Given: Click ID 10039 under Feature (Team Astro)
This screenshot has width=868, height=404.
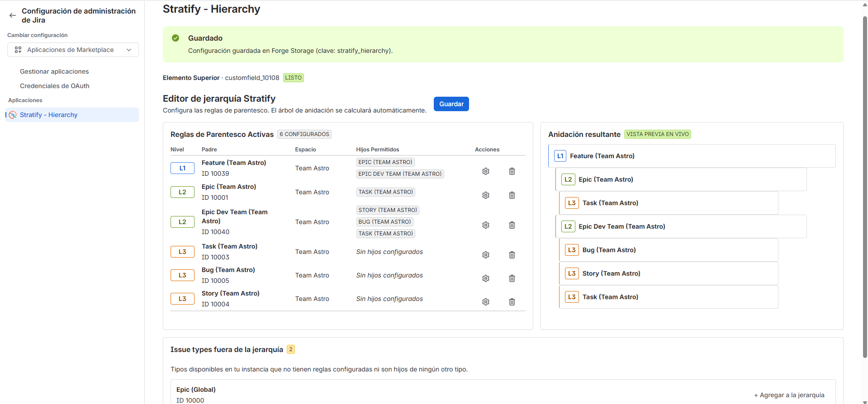Looking at the screenshot, I should 215,174.
